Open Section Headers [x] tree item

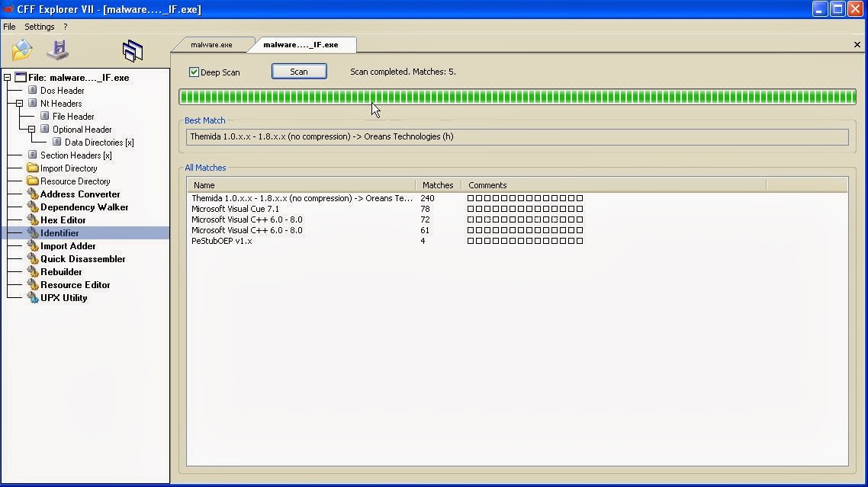point(76,155)
